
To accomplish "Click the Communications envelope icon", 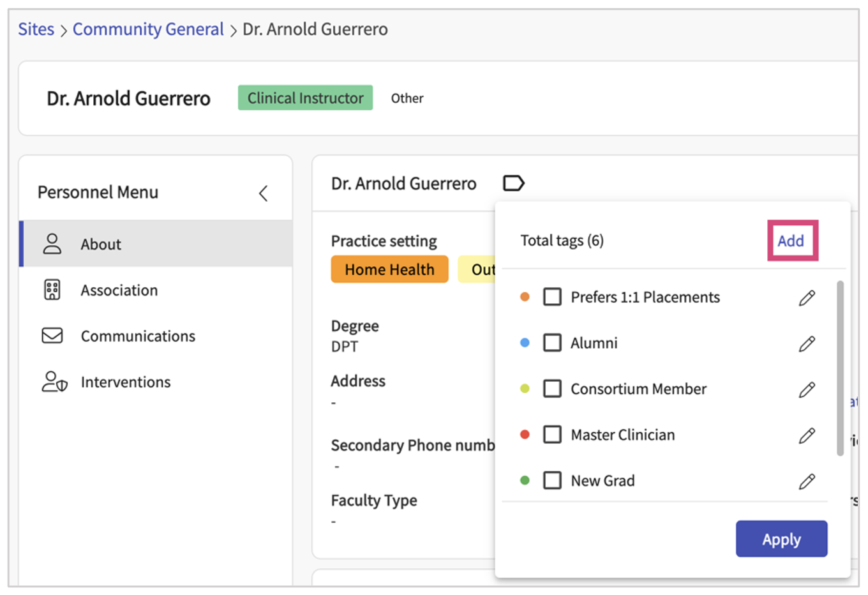I will coord(52,336).
